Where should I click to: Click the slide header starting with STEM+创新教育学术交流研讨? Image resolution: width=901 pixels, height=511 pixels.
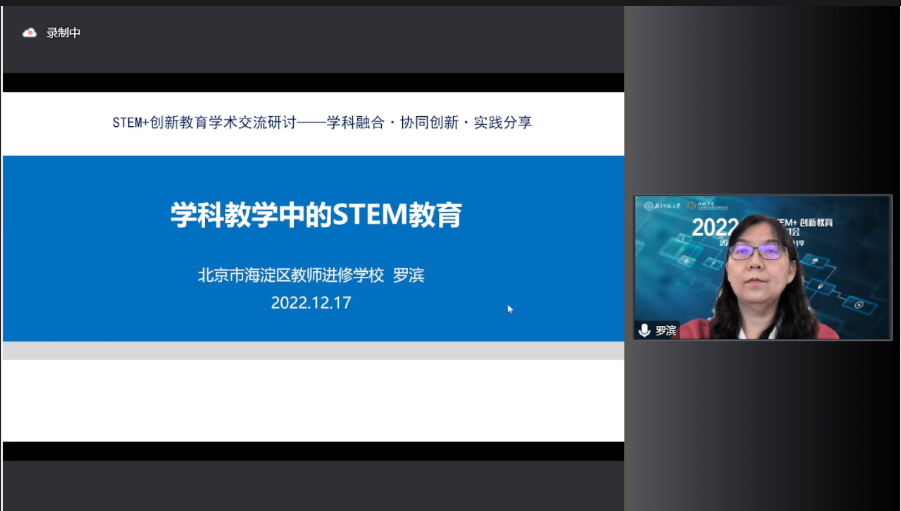pos(322,123)
